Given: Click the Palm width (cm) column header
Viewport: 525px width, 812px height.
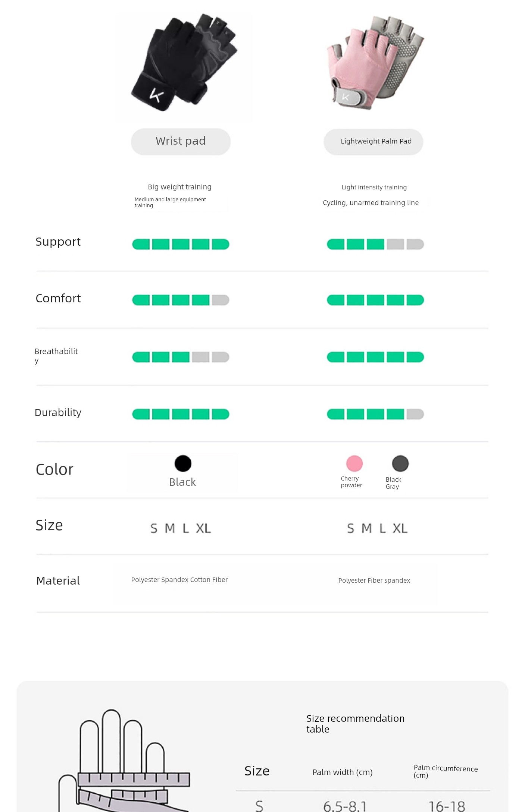Looking at the screenshot, I should pos(343,772).
